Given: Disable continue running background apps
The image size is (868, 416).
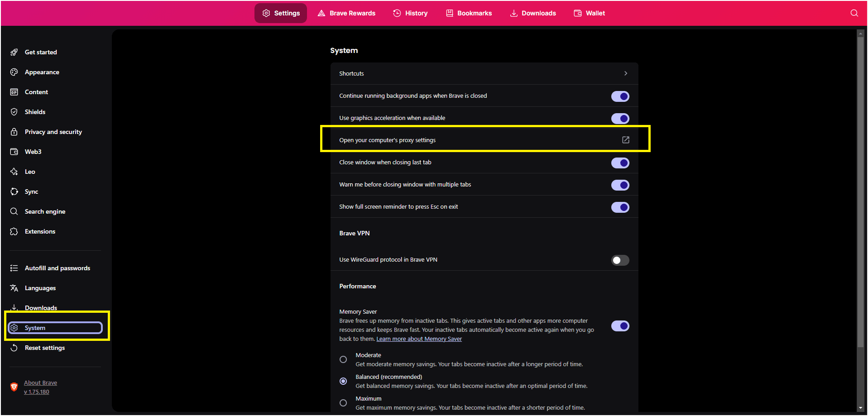Looking at the screenshot, I should (620, 96).
